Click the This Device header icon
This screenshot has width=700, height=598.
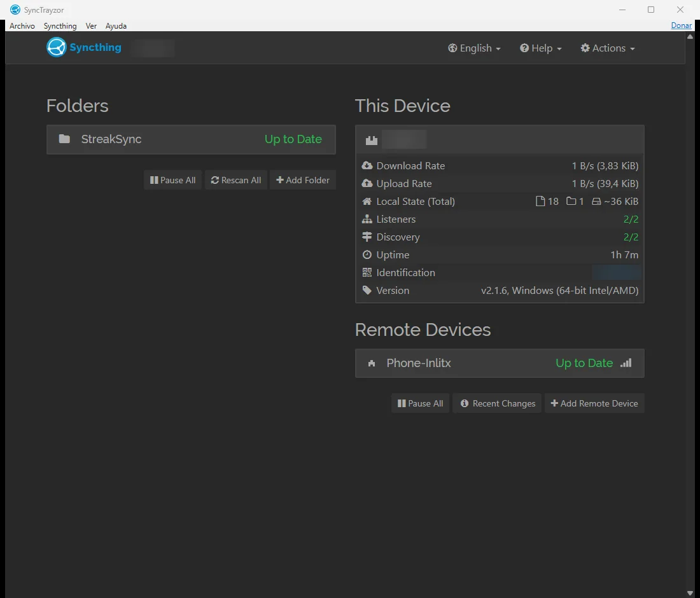tap(372, 140)
